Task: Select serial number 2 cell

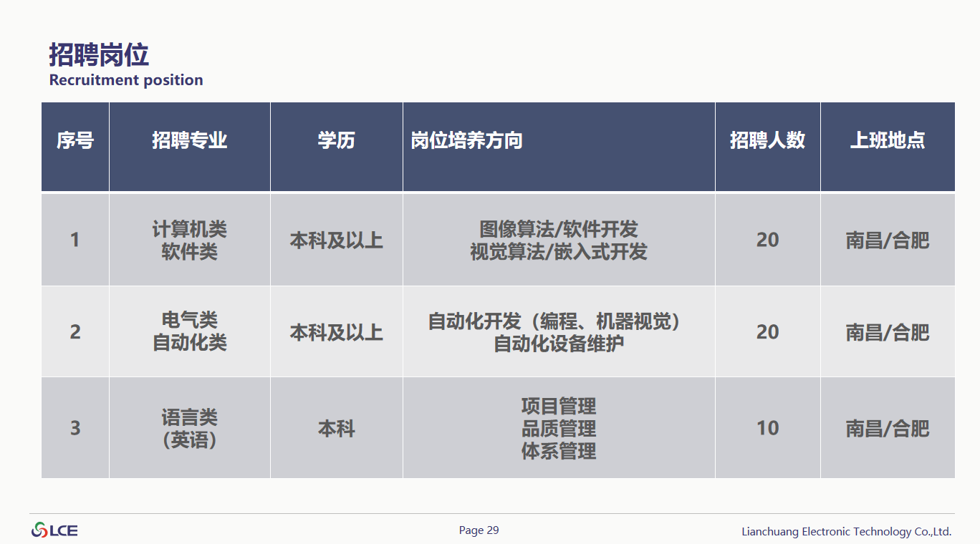Action: click(75, 332)
